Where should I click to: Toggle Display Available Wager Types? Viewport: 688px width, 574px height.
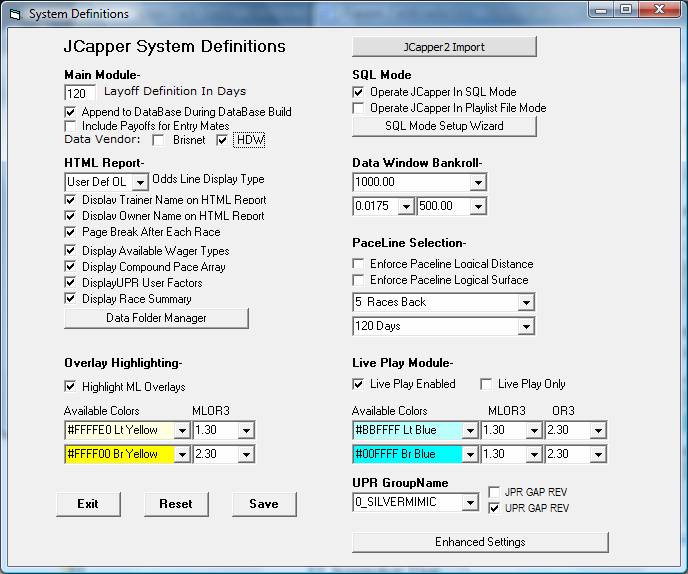pos(70,251)
